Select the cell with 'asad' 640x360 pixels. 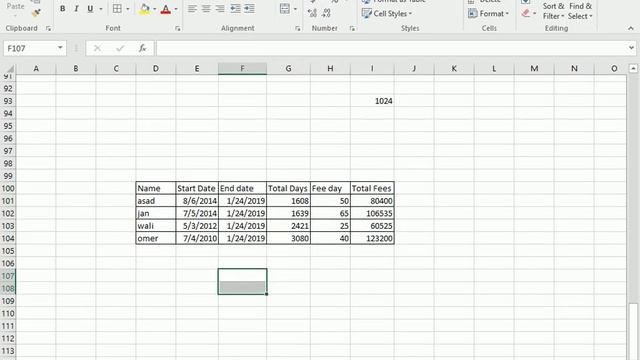[156, 201]
